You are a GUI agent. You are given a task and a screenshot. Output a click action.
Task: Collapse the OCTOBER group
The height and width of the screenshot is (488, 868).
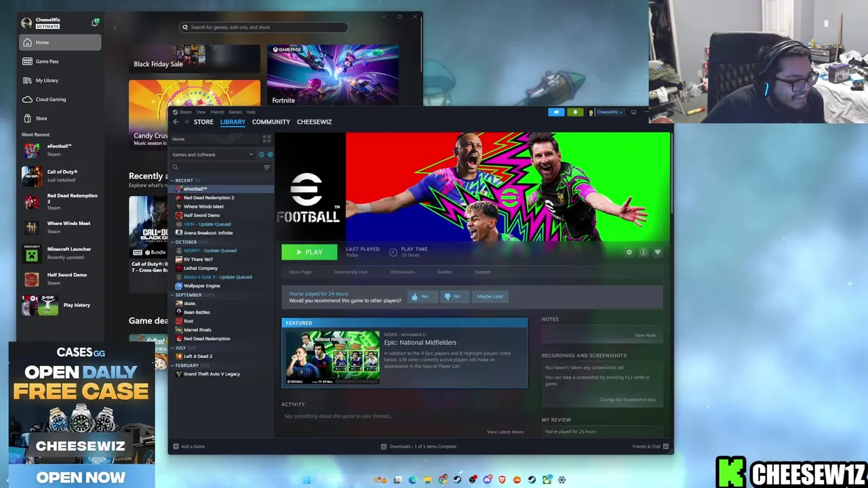(x=172, y=242)
